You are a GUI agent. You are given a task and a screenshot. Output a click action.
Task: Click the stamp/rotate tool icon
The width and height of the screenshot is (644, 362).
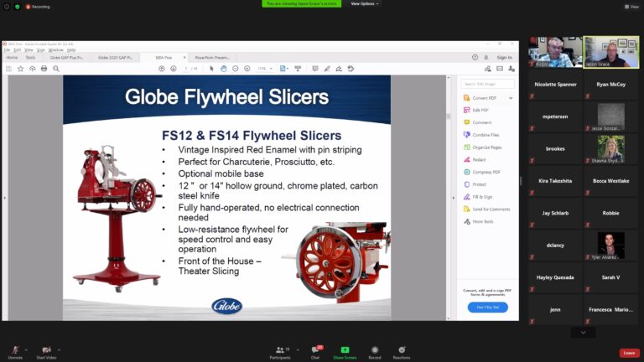point(351,69)
